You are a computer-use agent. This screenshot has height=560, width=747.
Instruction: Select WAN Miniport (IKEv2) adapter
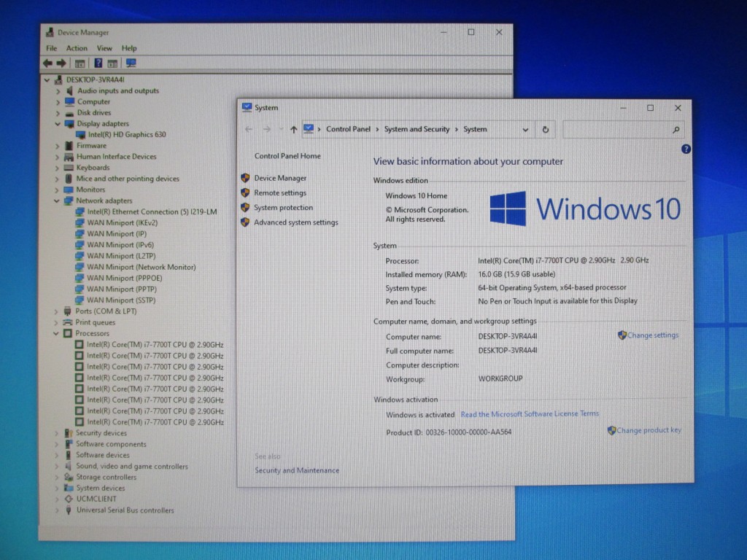click(x=122, y=223)
